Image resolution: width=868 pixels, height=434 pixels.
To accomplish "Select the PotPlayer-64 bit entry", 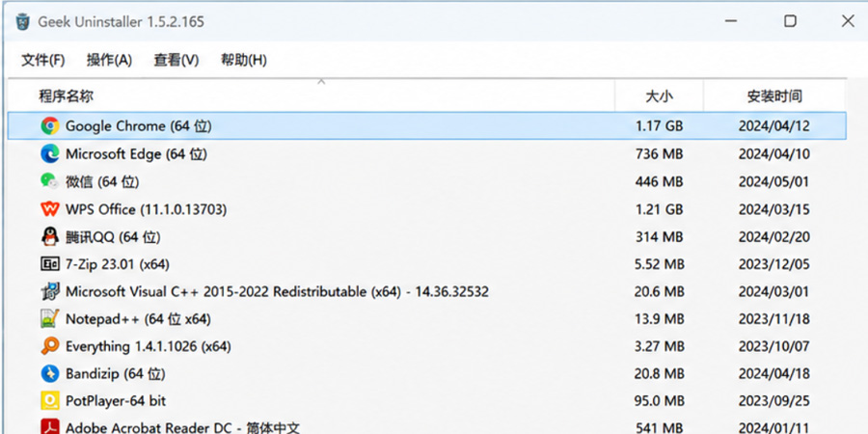I will 427,401.
